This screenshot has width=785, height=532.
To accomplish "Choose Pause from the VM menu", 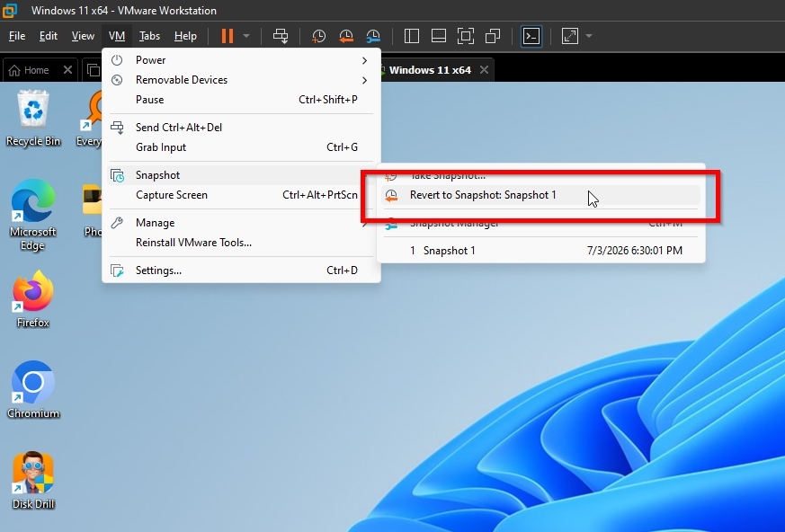I will (241, 100).
